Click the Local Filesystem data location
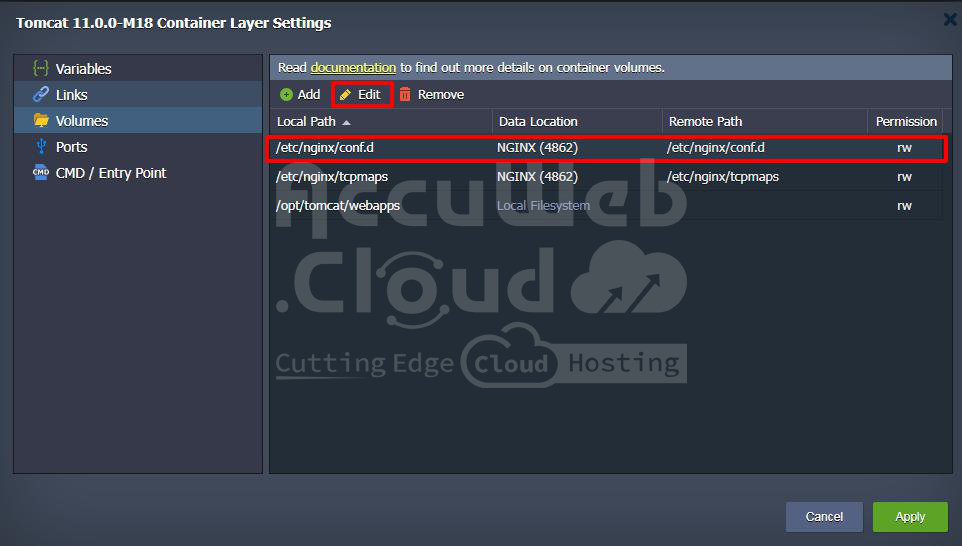The width and height of the screenshot is (962, 546). pyautogui.click(x=543, y=206)
